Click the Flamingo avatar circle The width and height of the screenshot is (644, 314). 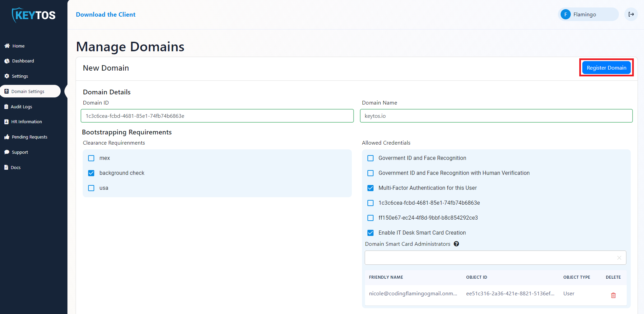click(x=565, y=14)
